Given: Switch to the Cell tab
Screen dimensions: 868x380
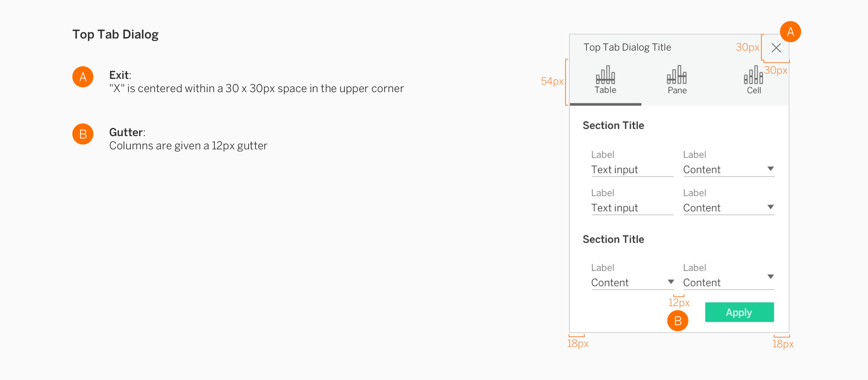Looking at the screenshot, I should 754,90.
